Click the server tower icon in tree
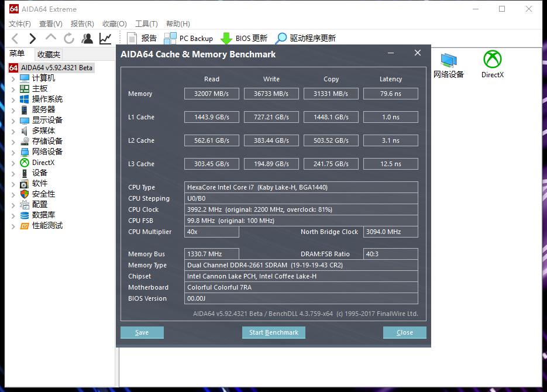Screen dimensions: 547x392 point(25,110)
